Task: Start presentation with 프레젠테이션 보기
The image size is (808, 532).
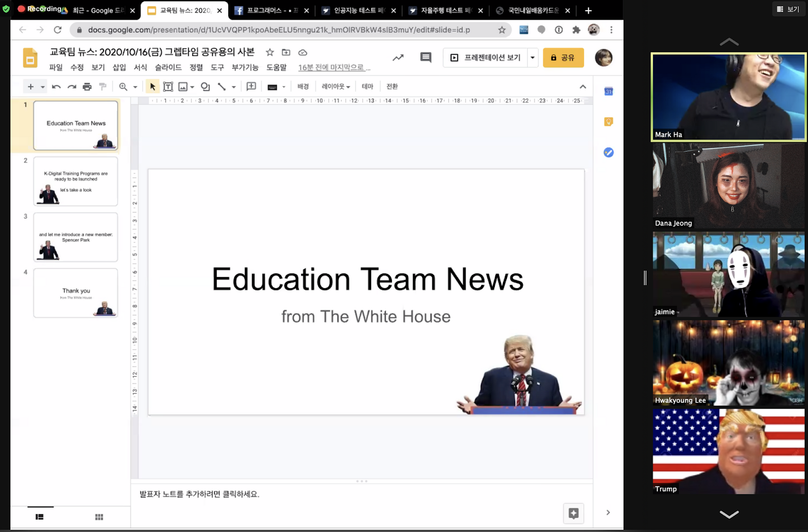Action: [x=485, y=58]
